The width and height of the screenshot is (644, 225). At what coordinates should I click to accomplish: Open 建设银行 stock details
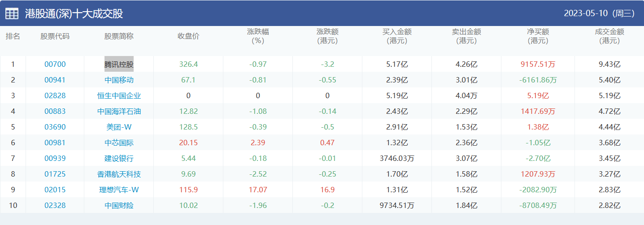pos(119,158)
